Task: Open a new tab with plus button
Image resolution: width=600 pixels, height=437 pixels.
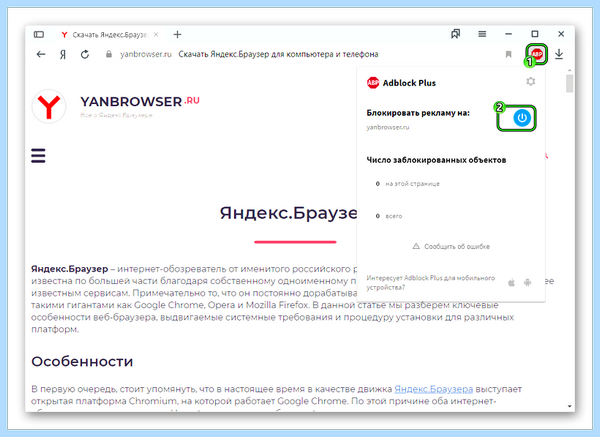Action: click(x=177, y=34)
